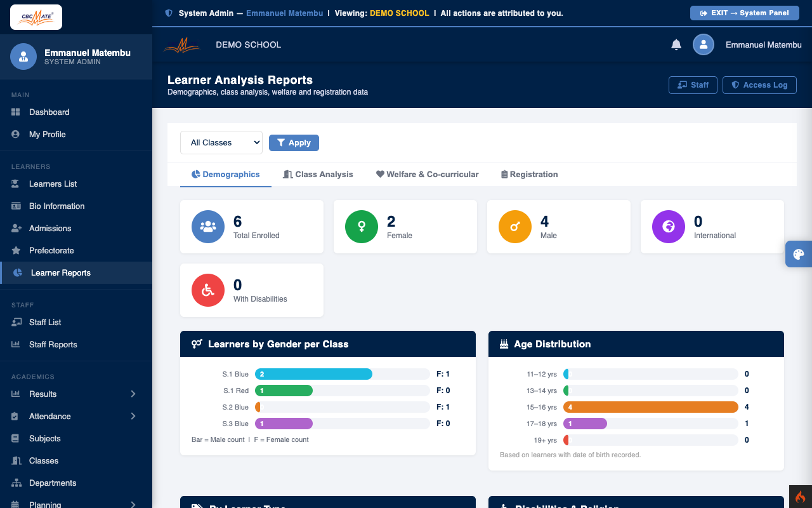Image resolution: width=812 pixels, height=508 pixels.
Task: Click the Results chart icon
Action: pyautogui.click(x=16, y=394)
